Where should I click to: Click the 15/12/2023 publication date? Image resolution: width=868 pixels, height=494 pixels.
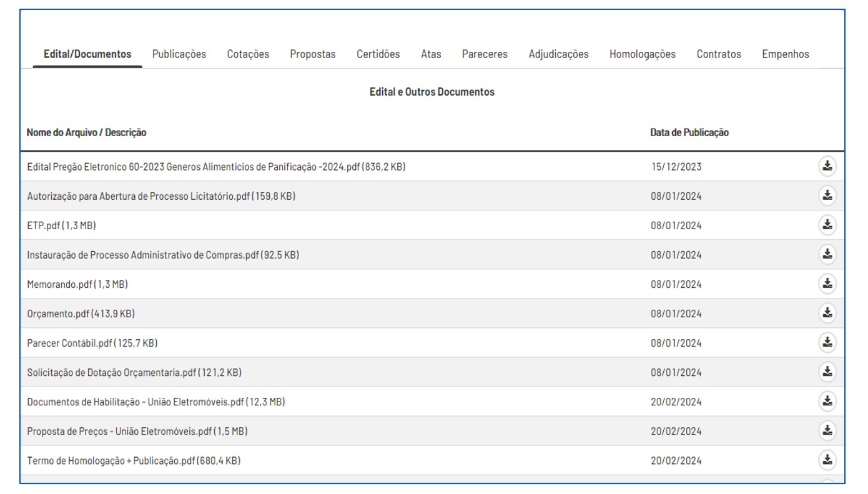676,167
